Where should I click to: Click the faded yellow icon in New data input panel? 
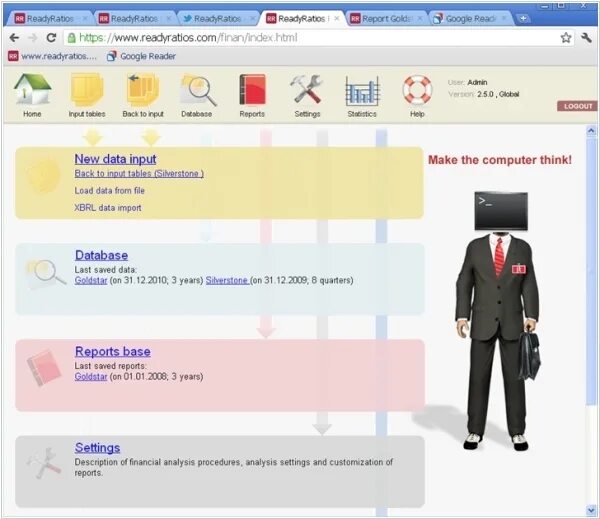tap(44, 176)
